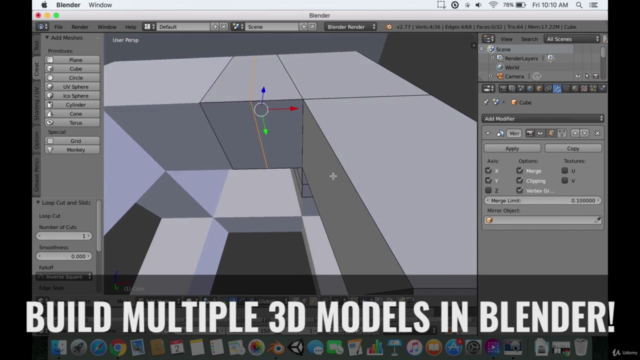640x360 pixels.
Task: Remove the Mirror modifier with X
Action: [598, 133]
